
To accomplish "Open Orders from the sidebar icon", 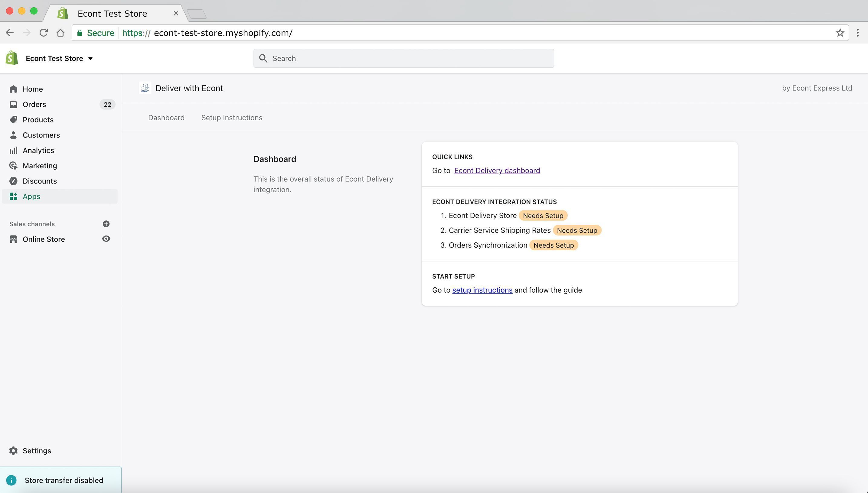I will [13, 104].
